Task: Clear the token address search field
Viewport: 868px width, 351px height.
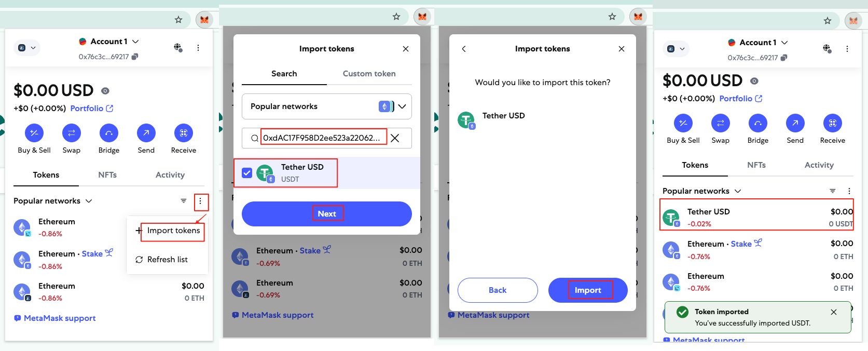Action: pyautogui.click(x=395, y=138)
